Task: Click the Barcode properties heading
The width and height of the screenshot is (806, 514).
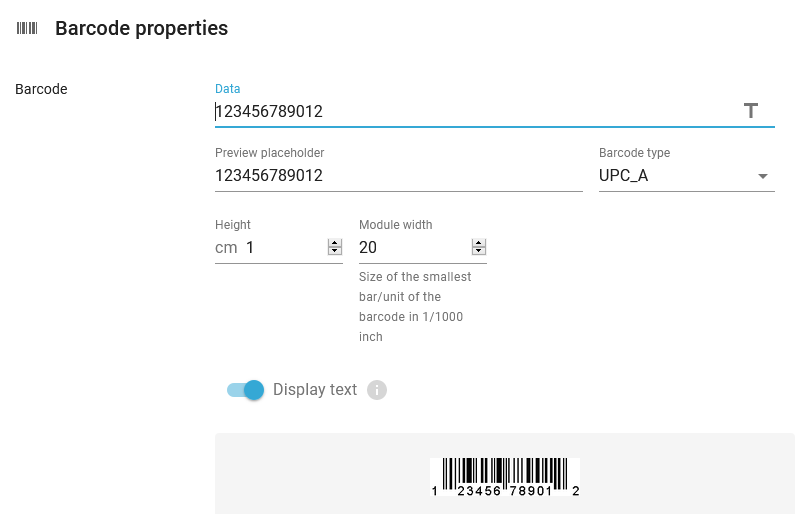Action: (141, 28)
